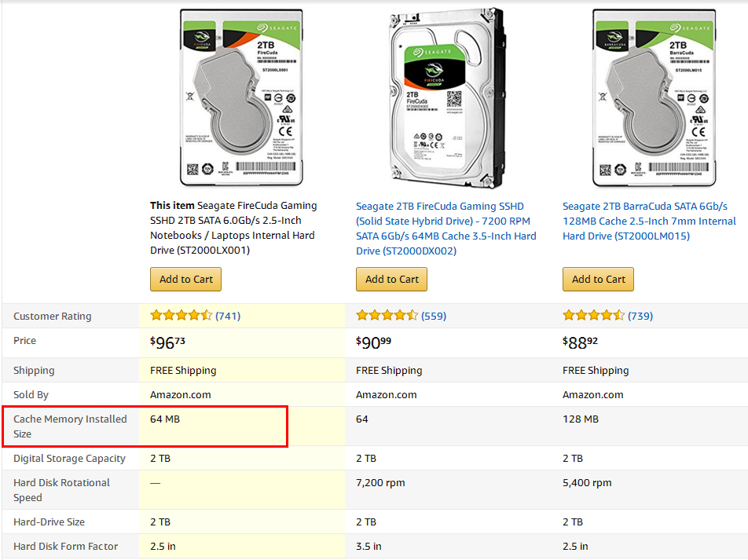The image size is (748, 560).
Task: View the (741) customer reviews
Action: click(228, 316)
